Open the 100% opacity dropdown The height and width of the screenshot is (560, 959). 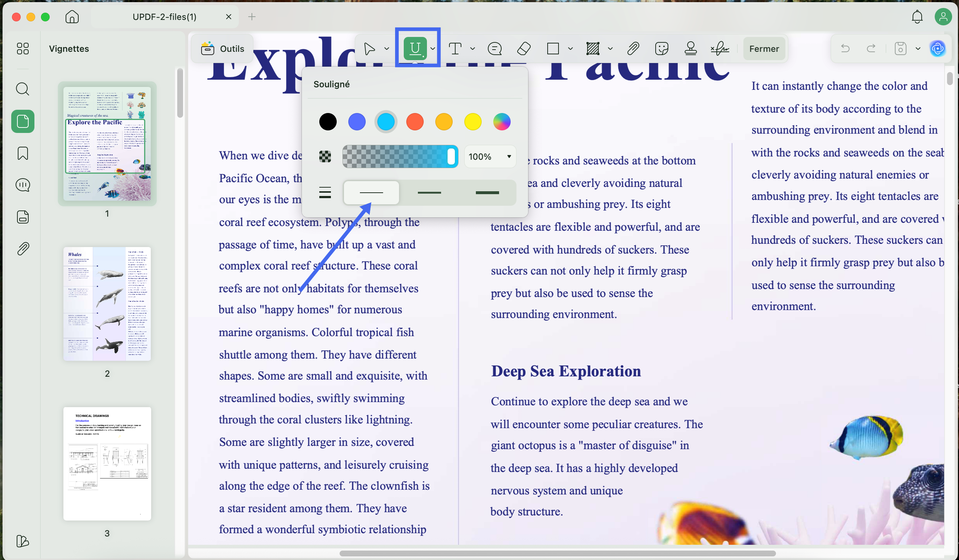490,156
